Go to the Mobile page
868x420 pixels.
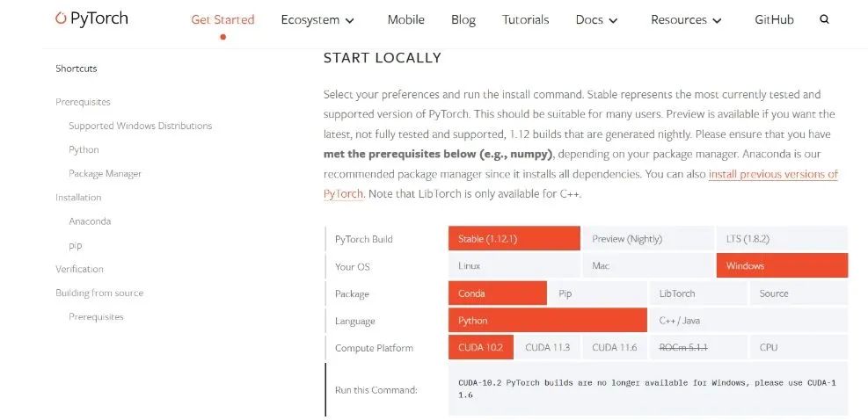click(405, 20)
